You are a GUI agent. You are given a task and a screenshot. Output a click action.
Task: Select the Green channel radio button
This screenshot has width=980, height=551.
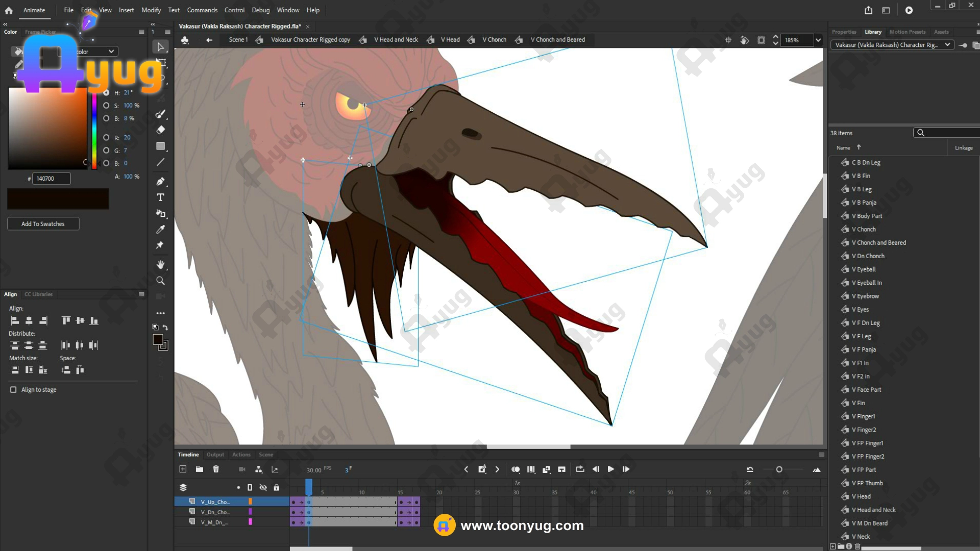pos(106,151)
